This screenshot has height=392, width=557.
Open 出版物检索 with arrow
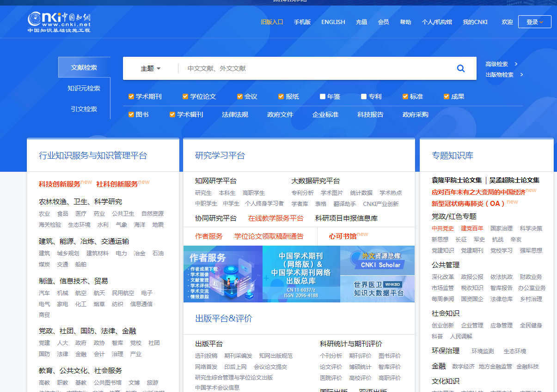pos(504,75)
